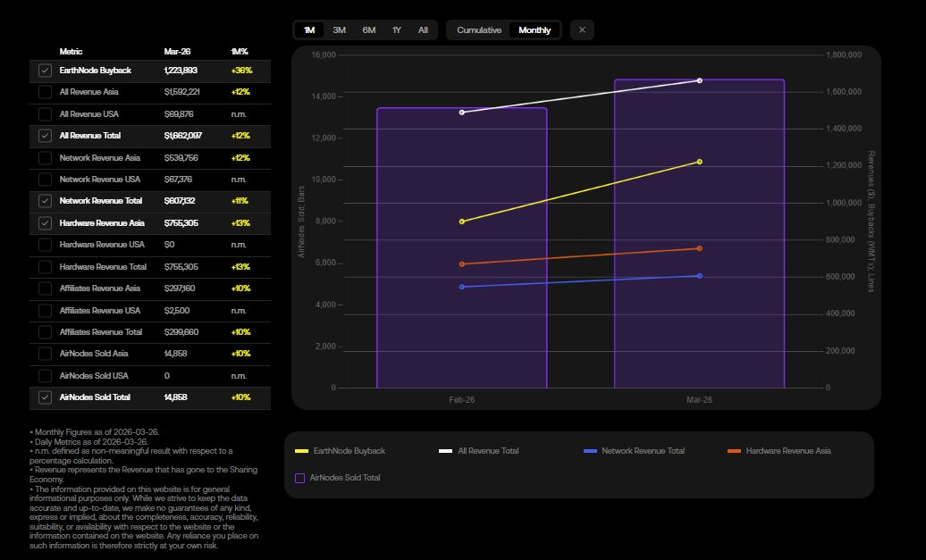Viewport: 926px width, 560px height.
Task: Check the Network Revenue Asia checkbox
Action: click(x=45, y=157)
